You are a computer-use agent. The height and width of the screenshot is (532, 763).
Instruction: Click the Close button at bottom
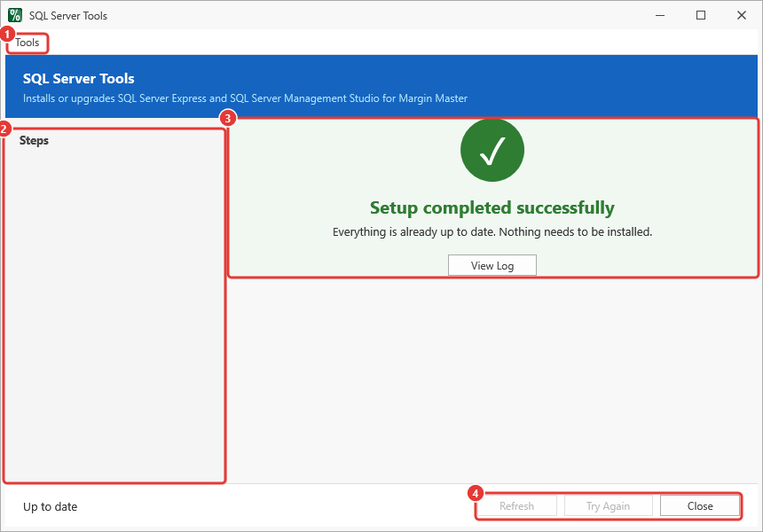point(700,506)
